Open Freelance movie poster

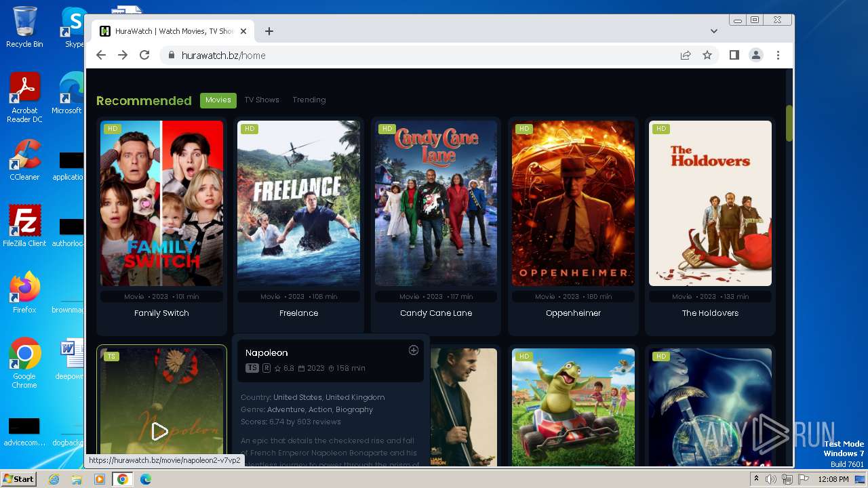pyautogui.click(x=298, y=203)
